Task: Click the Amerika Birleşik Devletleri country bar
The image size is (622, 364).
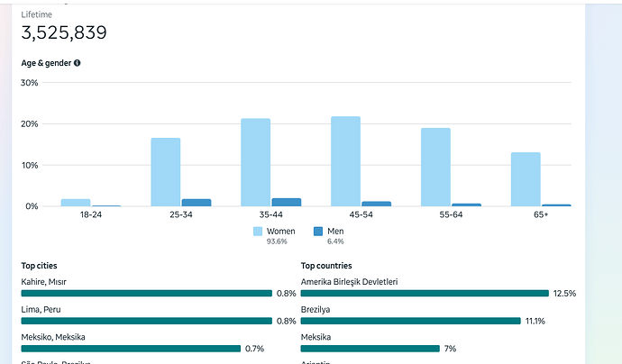Action: [x=425, y=293]
